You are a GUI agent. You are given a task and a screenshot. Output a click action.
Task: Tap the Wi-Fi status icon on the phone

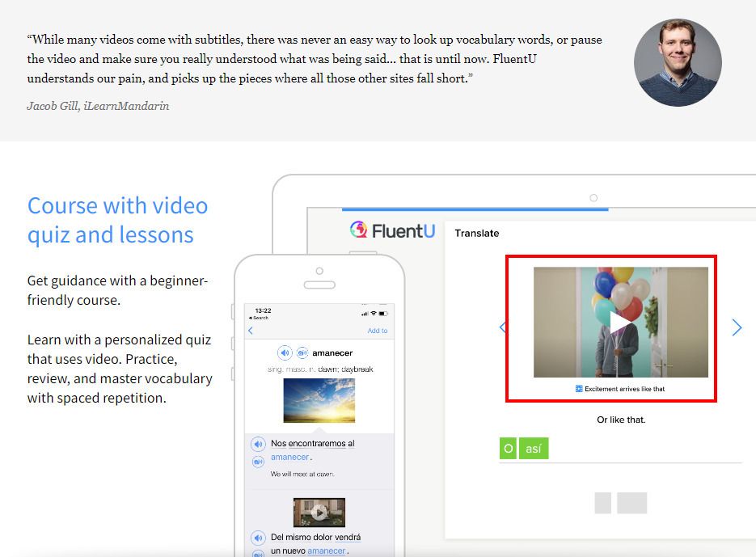point(374,314)
